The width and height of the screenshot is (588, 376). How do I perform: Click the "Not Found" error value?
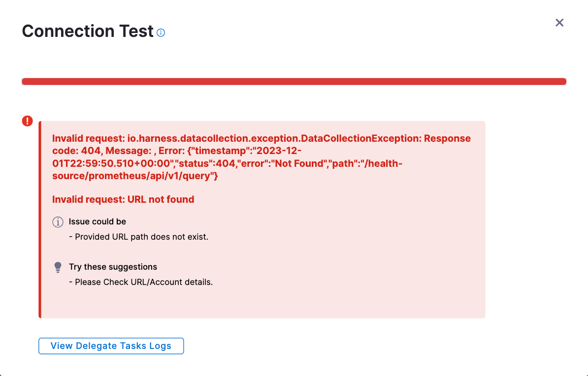[x=296, y=163]
